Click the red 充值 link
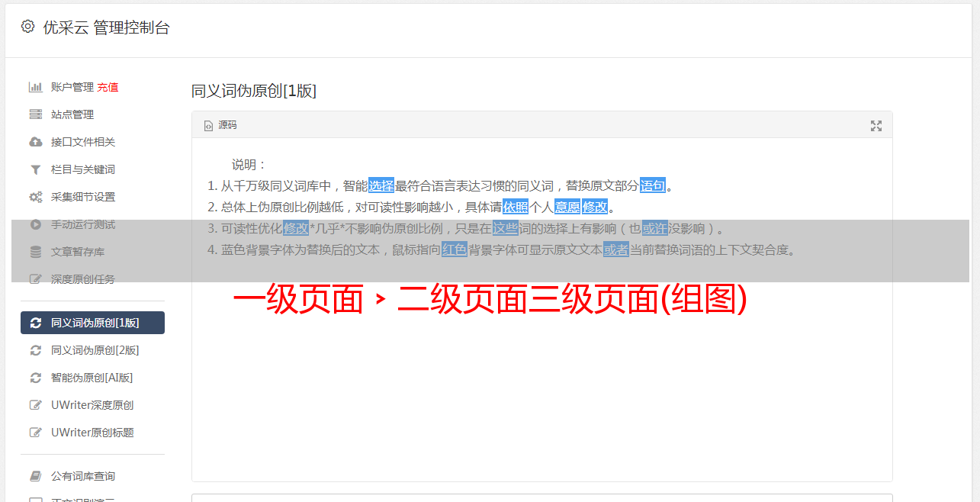980x502 pixels. point(108,87)
